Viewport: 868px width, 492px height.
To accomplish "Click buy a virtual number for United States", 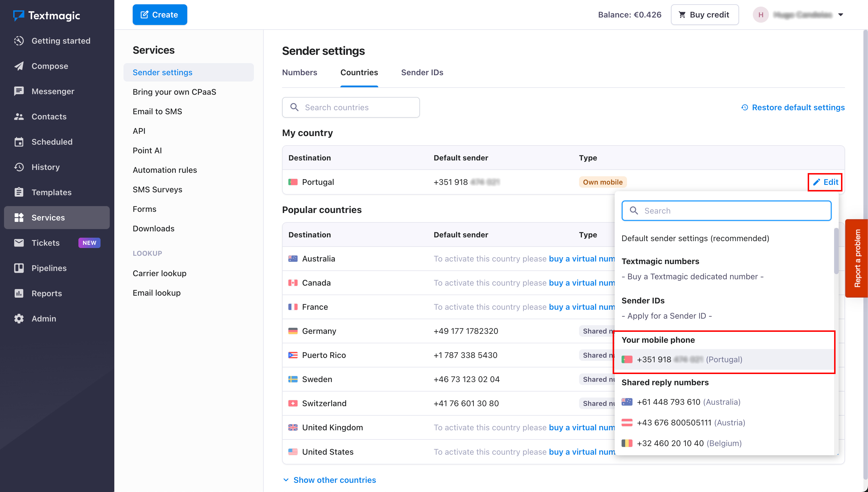I will [582, 452].
